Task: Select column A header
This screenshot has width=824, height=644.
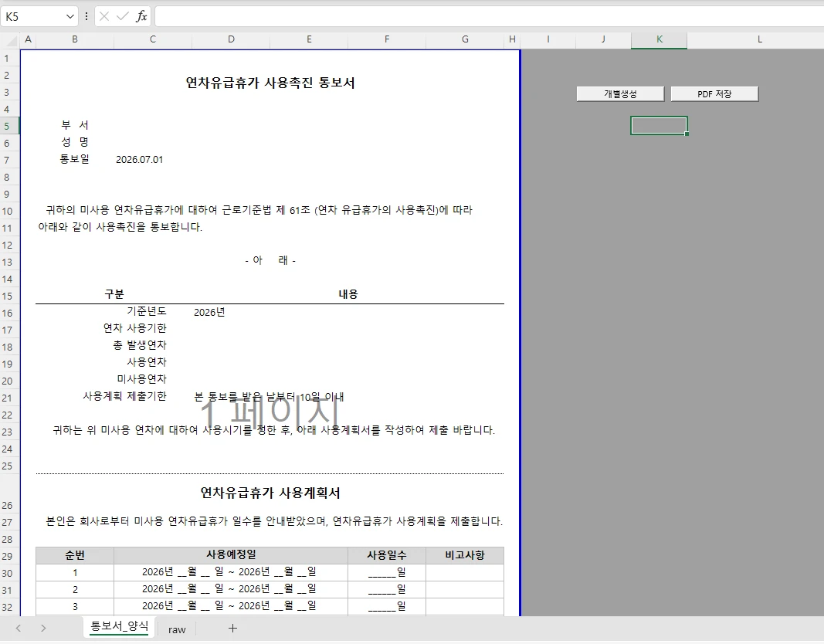Action: (x=28, y=39)
